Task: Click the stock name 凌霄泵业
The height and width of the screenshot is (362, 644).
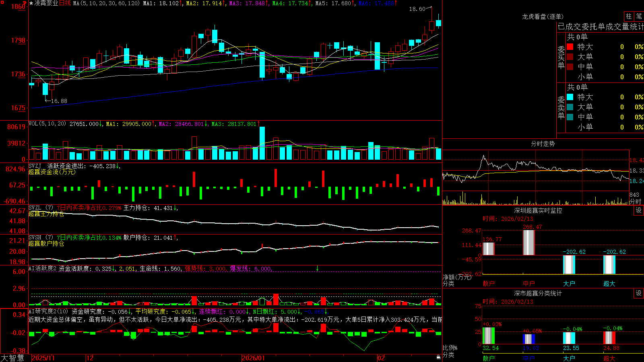Action: [x=46, y=3]
